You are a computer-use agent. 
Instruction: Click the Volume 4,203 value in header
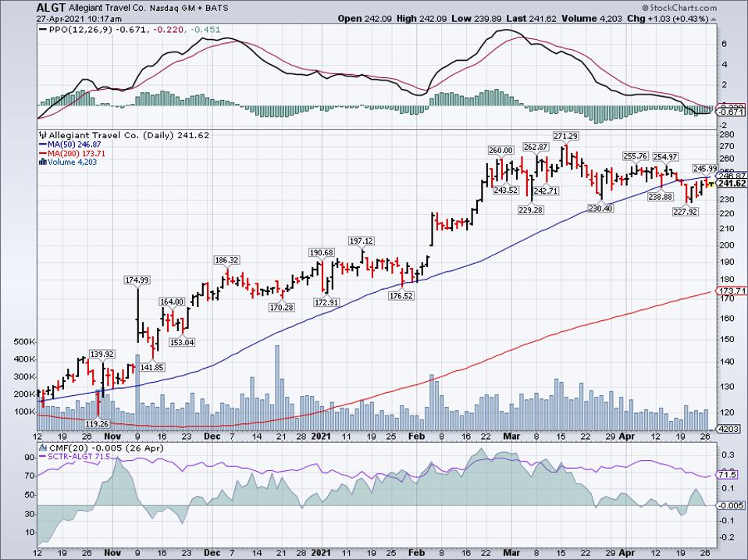tap(592, 19)
